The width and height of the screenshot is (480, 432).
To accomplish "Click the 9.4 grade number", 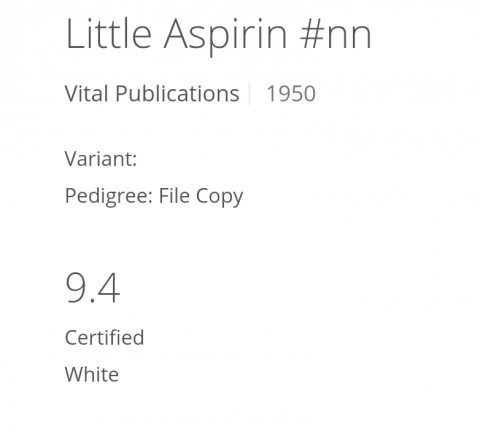I will (93, 288).
